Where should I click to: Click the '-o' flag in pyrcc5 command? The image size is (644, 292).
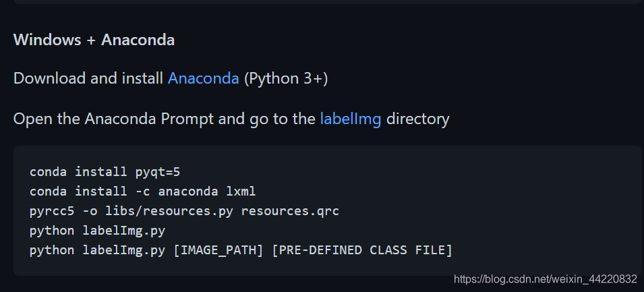[90, 212]
